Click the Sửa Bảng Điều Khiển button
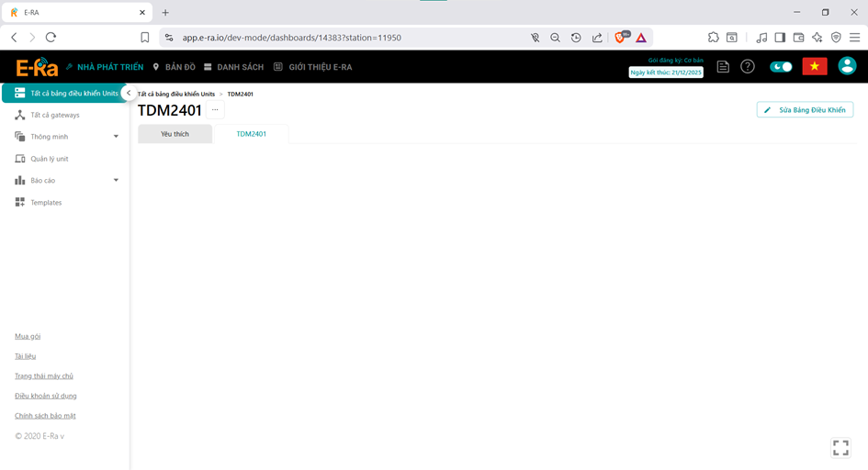The width and height of the screenshot is (868, 470). pyautogui.click(x=805, y=110)
